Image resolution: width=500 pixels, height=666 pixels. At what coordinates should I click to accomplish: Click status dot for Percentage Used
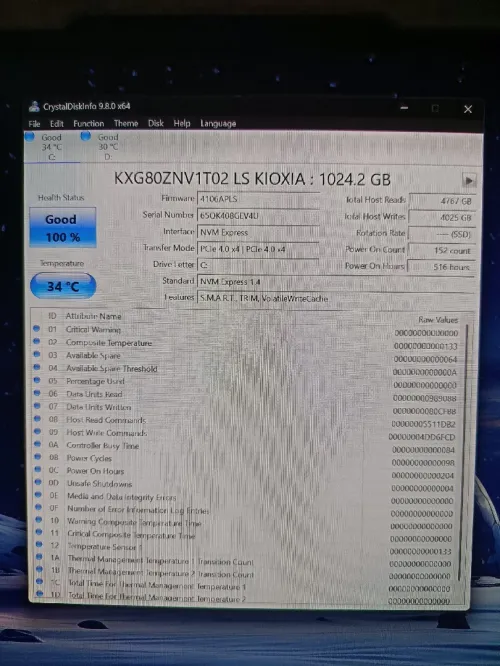pos(37,380)
